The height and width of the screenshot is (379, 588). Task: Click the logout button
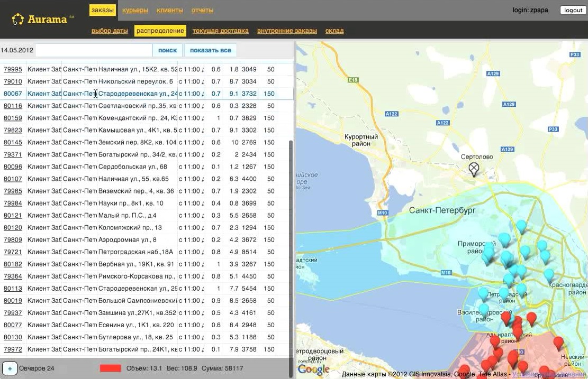[x=573, y=10]
